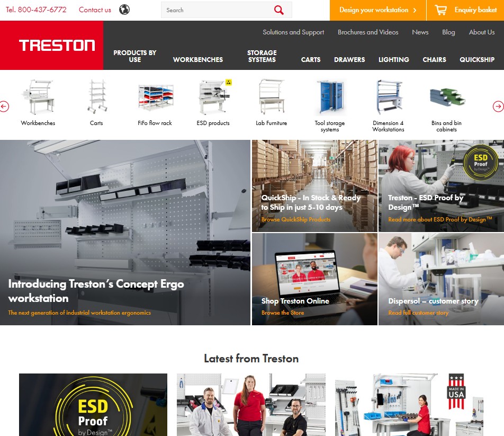Open the Quickship main menu

[477, 59]
